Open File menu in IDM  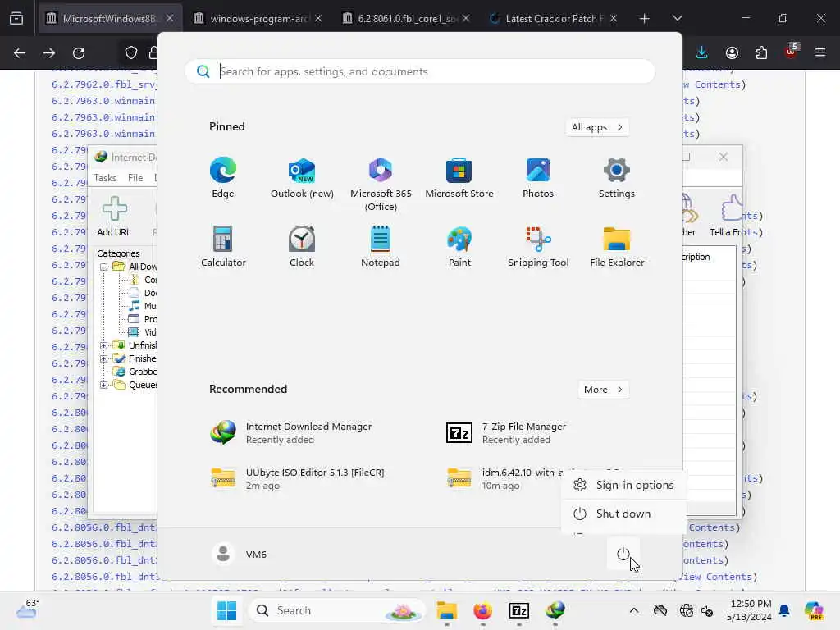[135, 178]
